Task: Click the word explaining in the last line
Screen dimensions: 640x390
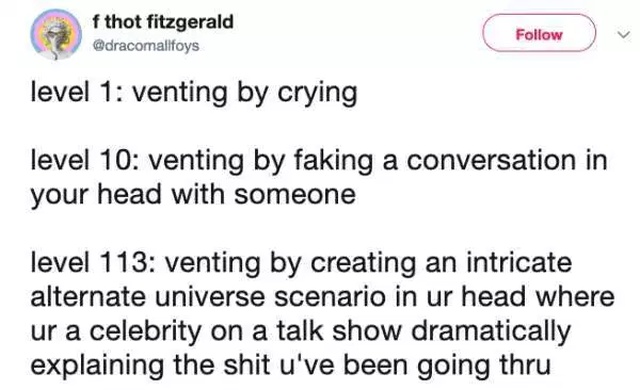Action: coord(97,366)
